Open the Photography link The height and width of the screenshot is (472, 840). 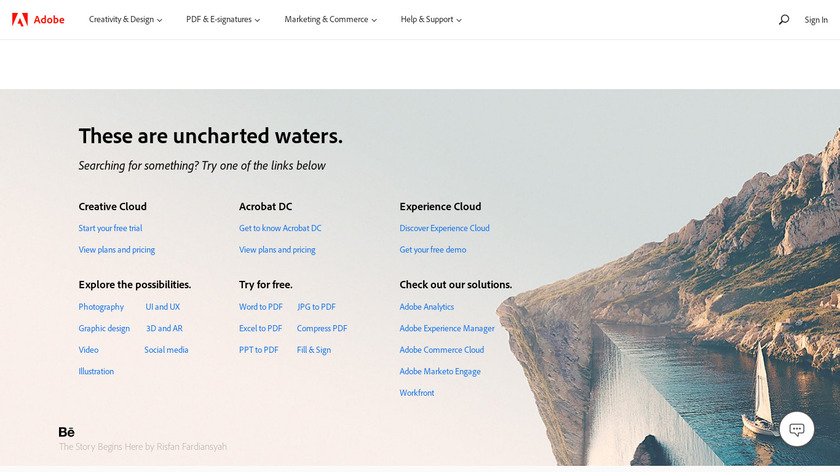pyautogui.click(x=101, y=307)
